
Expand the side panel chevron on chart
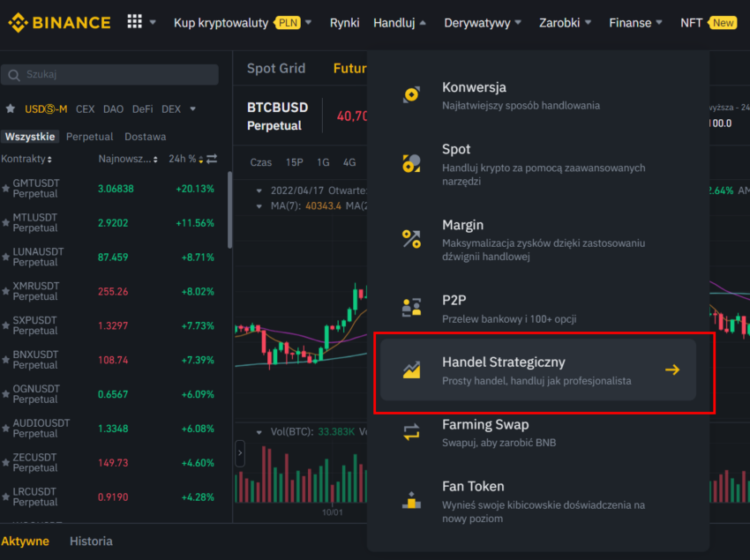(x=240, y=453)
